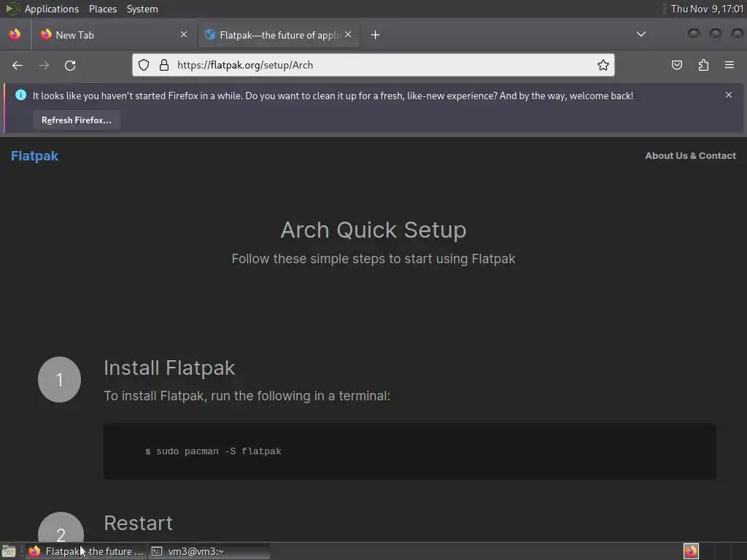Open the Save to Pocket button
The height and width of the screenshot is (560, 747).
coord(676,65)
